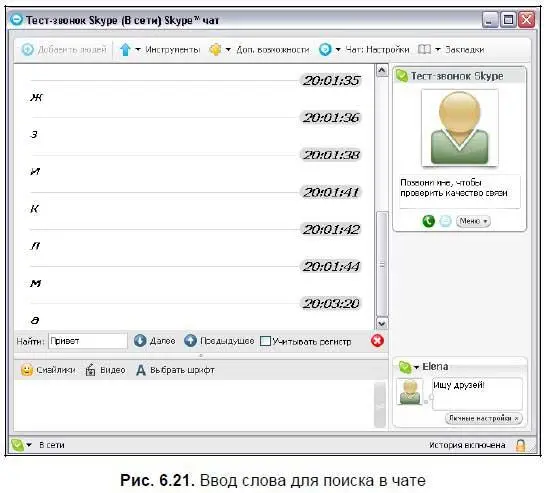Click the 20:03:20 timestamp

[331, 303]
